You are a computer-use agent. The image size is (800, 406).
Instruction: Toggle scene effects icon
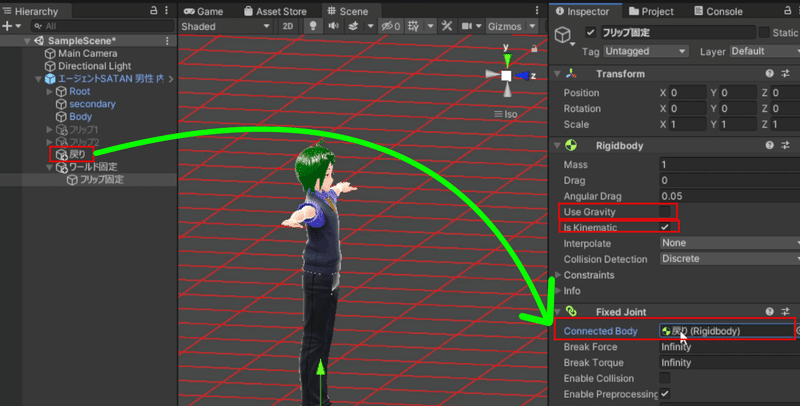coord(353,26)
